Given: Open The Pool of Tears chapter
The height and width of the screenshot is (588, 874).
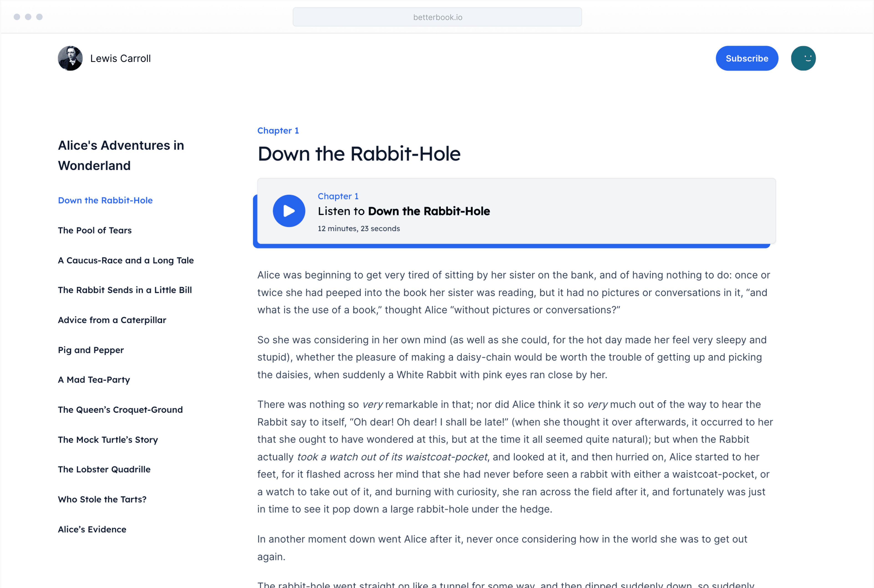Looking at the screenshot, I should [x=94, y=230].
